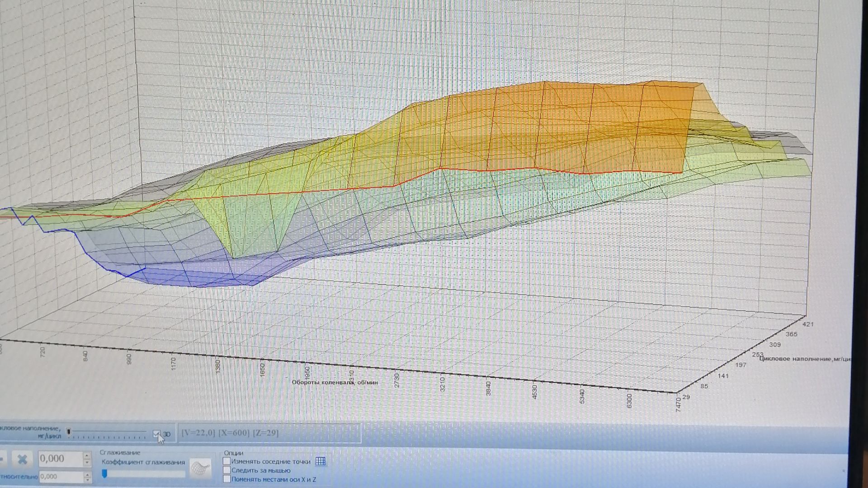Decrease the top 0,000 value with down arrow
868x488 pixels.
[x=87, y=463]
